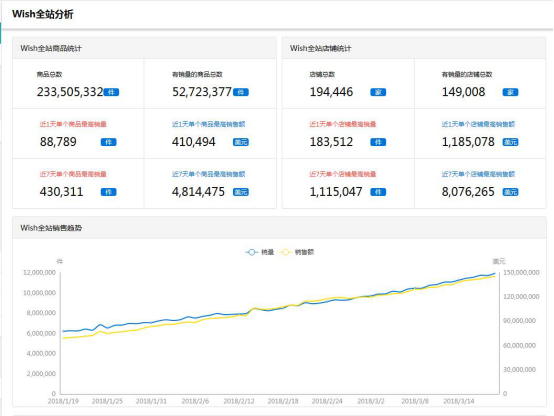
Task: Click the 件 badge beside 1,115,047
Action: (378, 192)
